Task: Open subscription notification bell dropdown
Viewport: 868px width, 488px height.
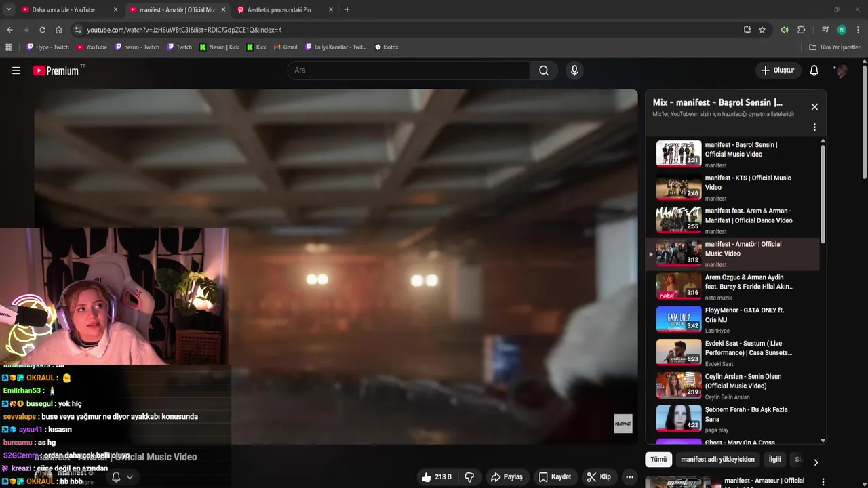Action: coord(122,477)
